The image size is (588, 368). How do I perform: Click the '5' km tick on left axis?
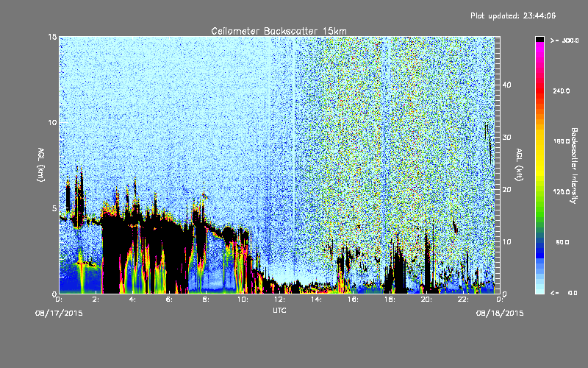pyautogui.click(x=54, y=208)
